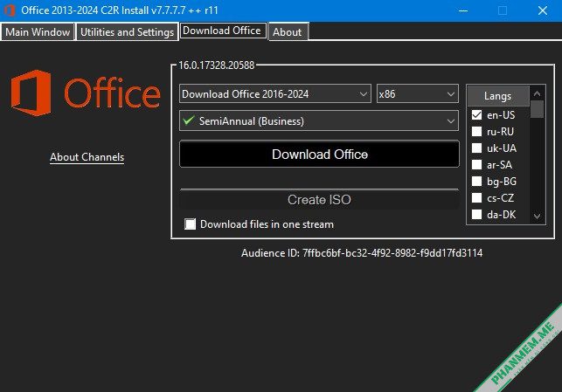Check the da-DK language checkbox
This screenshot has width=562, height=392.
point(476,215)
